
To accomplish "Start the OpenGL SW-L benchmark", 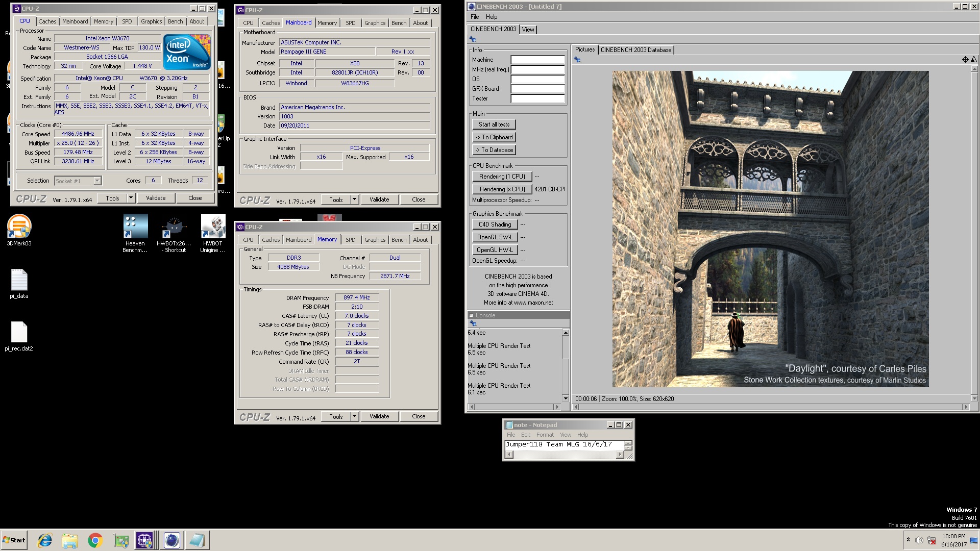I will [495, 237].
